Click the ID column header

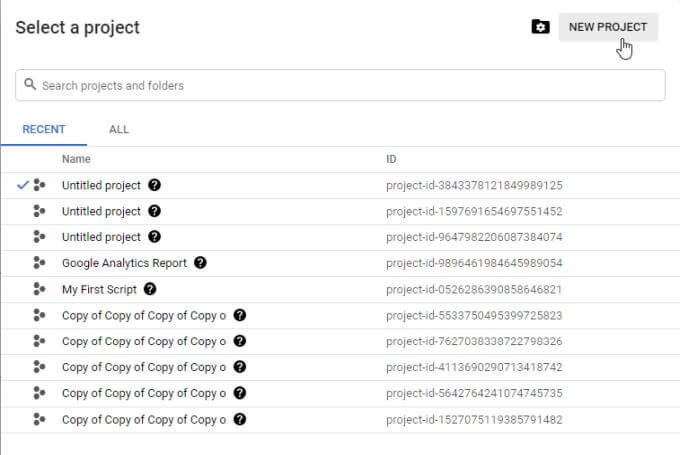(x=392, y=159)
